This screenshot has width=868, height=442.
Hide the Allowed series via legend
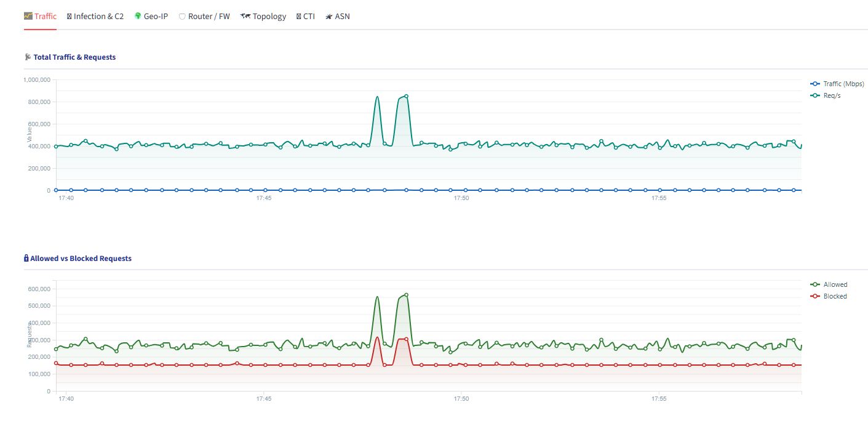(829, 284)
